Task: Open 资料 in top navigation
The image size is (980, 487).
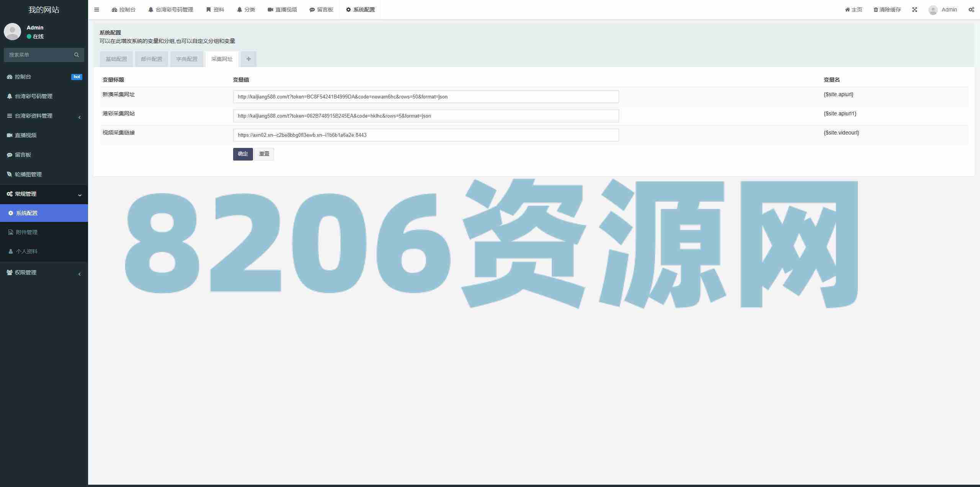Action: tap(215, 10)
